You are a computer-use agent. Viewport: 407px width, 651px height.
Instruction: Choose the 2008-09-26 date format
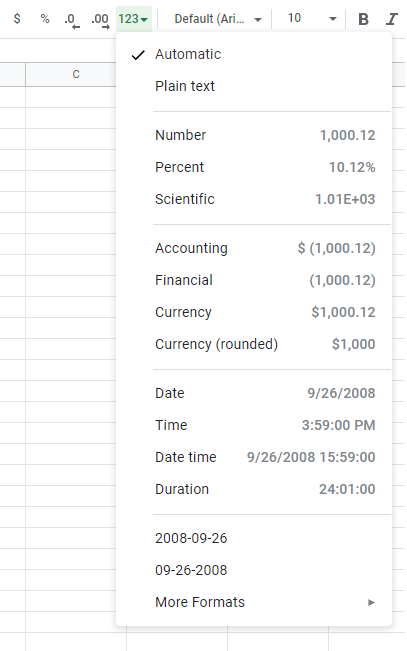[254, 538]
